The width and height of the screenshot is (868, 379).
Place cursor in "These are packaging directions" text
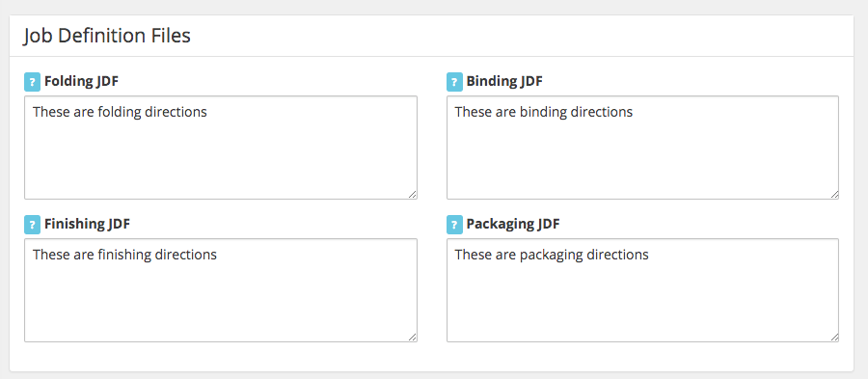point(552,255)
